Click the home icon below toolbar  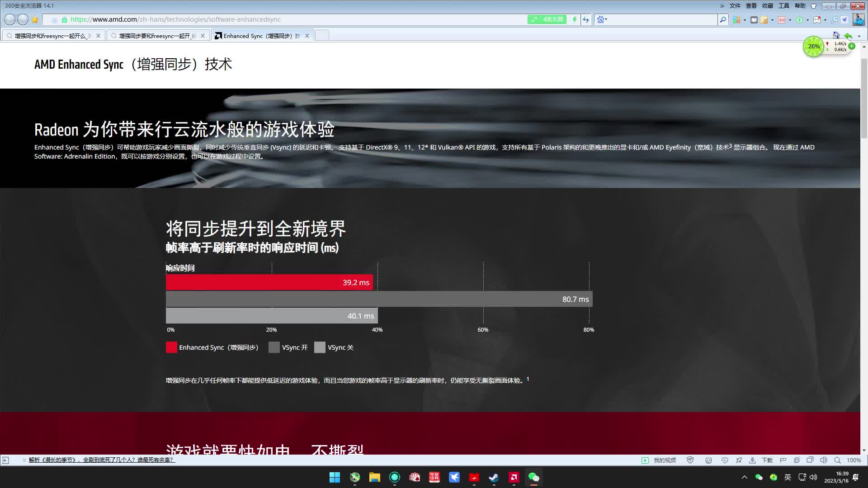pos(836,35)
